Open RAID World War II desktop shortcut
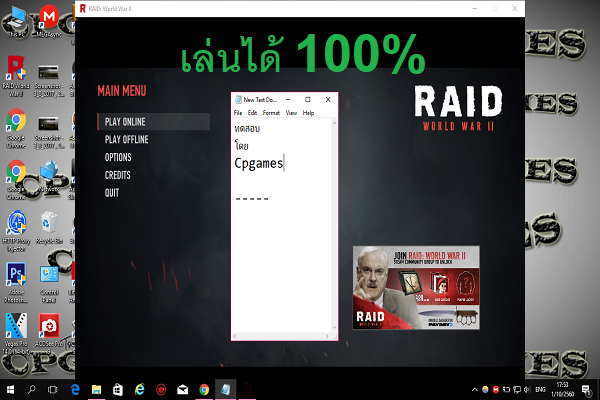 click(16, 76)
